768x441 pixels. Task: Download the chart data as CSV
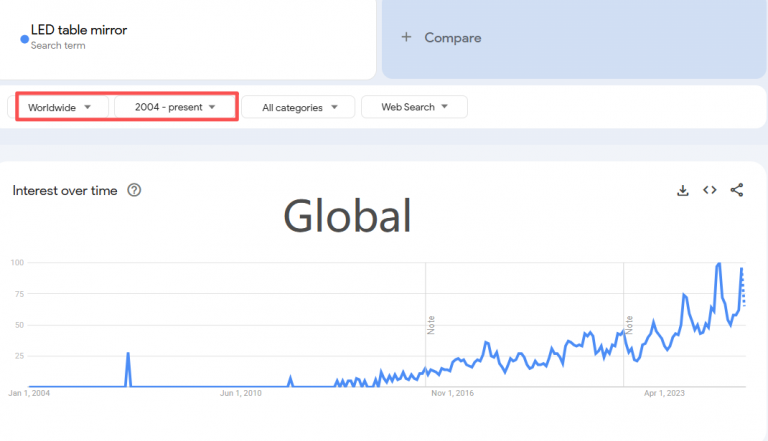click(x=683, y=190)
